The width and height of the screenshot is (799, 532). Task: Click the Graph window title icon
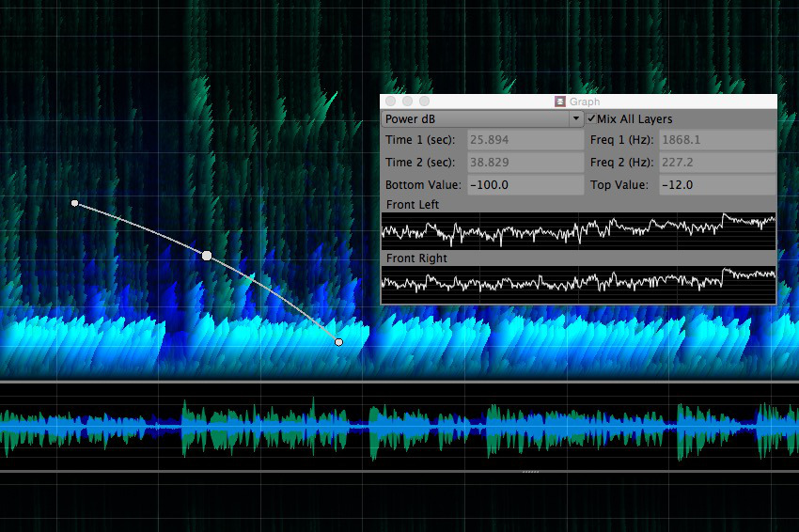pos(559,102)
